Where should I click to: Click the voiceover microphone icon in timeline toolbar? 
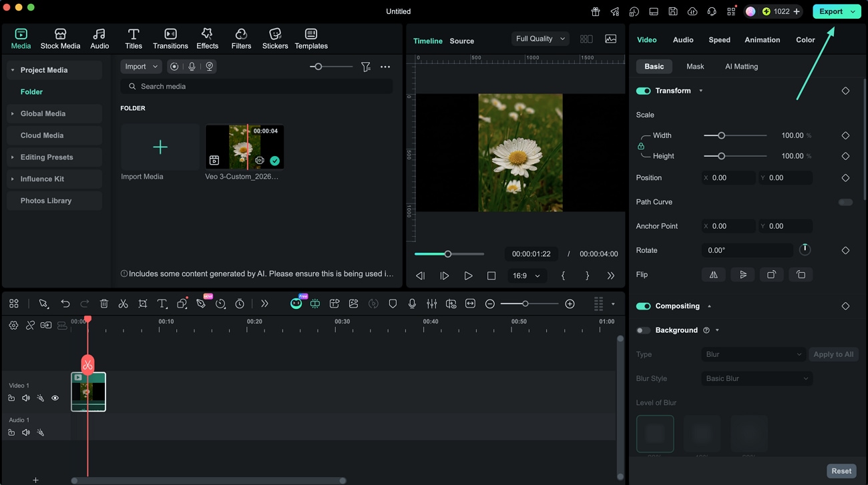click(412, 304)
